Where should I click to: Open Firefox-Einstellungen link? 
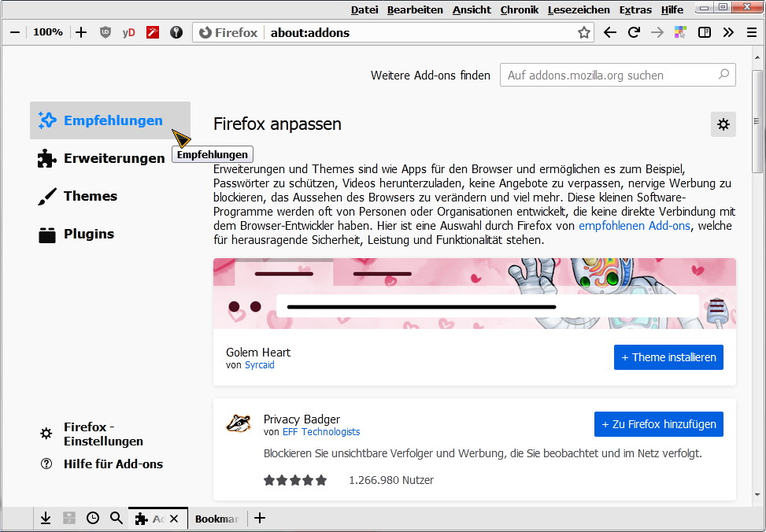[103, 434]
